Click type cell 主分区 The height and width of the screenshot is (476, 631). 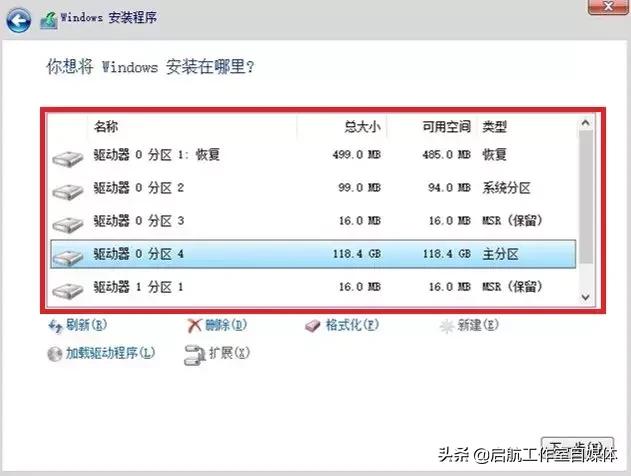pos(500,254)
